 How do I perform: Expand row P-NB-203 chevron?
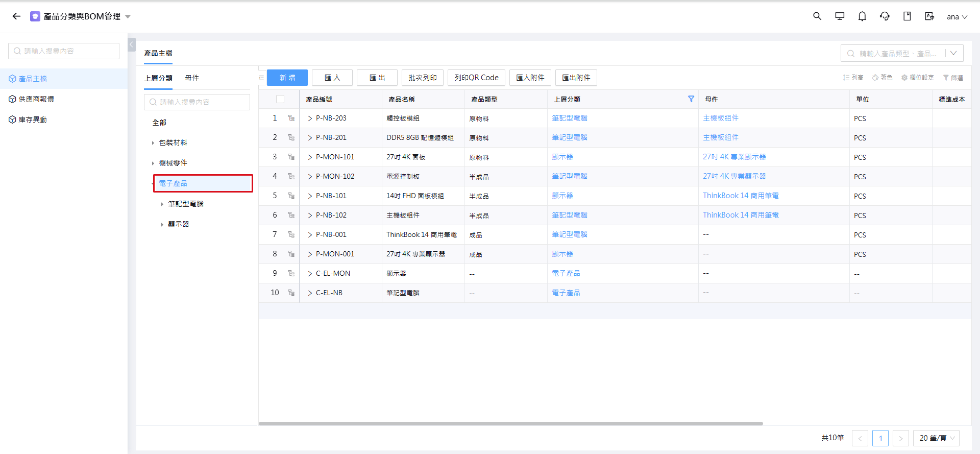(310, 118)
